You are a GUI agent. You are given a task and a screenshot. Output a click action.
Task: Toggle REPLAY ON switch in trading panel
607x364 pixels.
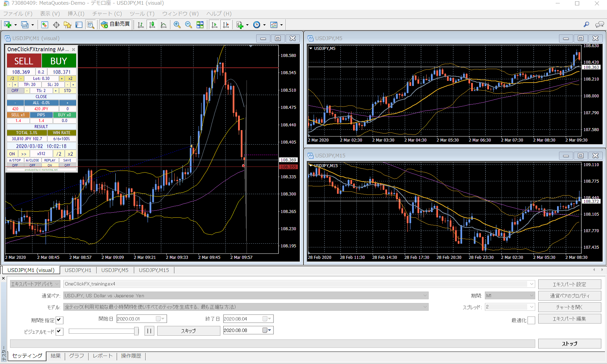(x=50, y=165)
